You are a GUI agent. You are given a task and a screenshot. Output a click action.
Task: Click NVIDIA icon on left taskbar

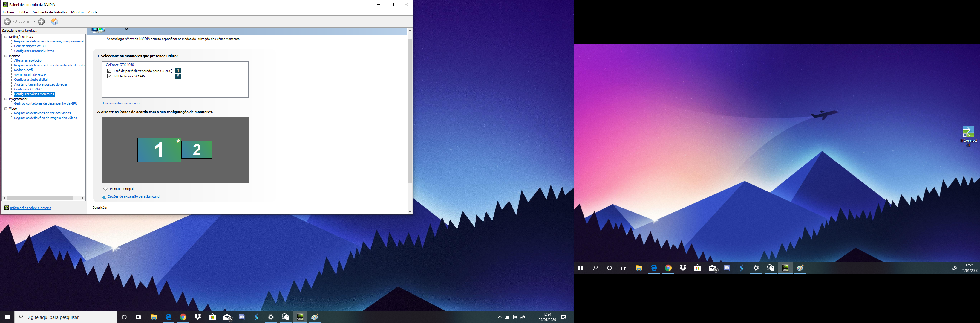[300, 317]
